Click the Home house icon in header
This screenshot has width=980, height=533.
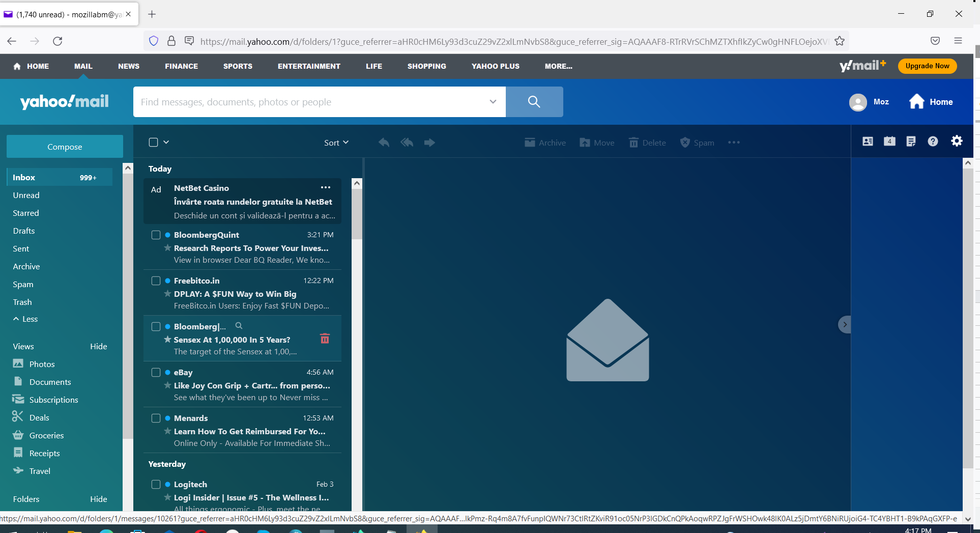coord(917,102)
